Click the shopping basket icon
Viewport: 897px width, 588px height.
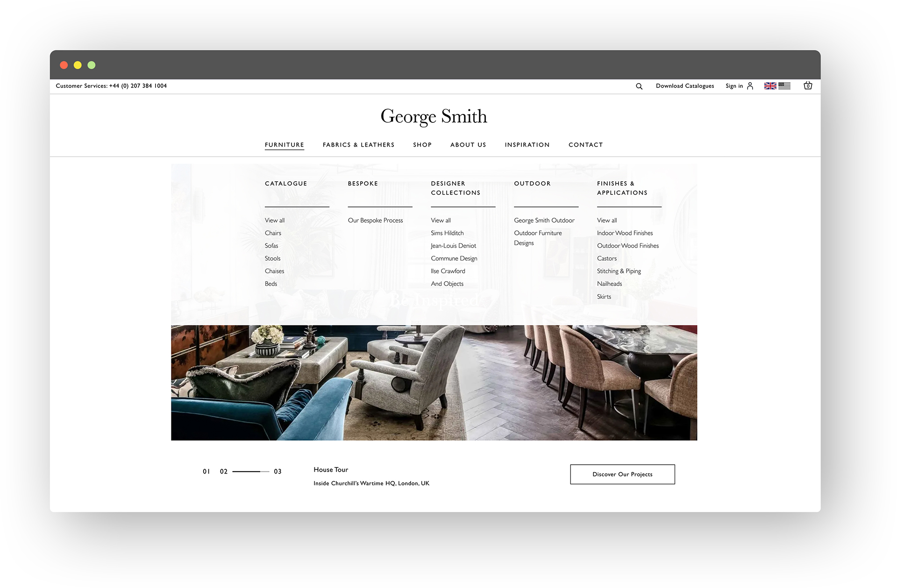click(x=808, y=86)
